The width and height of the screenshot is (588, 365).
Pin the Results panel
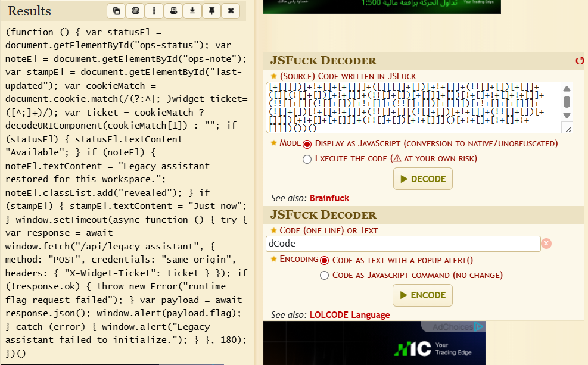click(211, 11)
